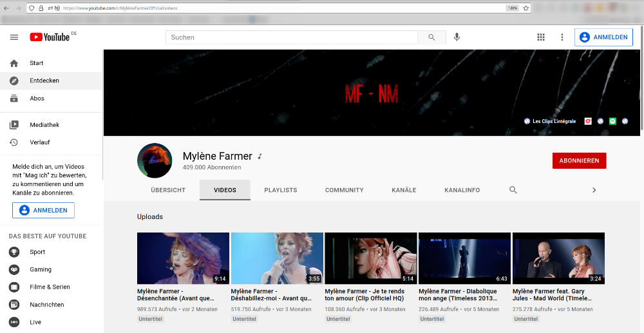644x333 pixels.
Task: Open Abos subscriptions in sidebar
Action: [37, 99]
